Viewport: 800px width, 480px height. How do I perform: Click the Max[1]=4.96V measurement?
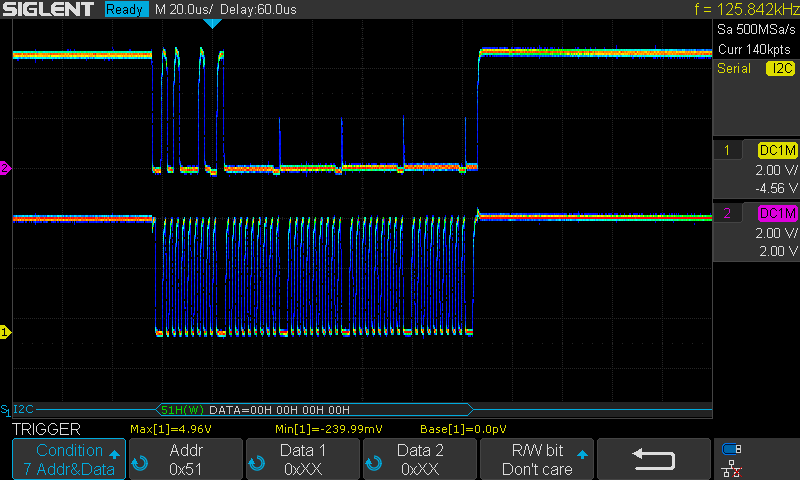point(171,429)
